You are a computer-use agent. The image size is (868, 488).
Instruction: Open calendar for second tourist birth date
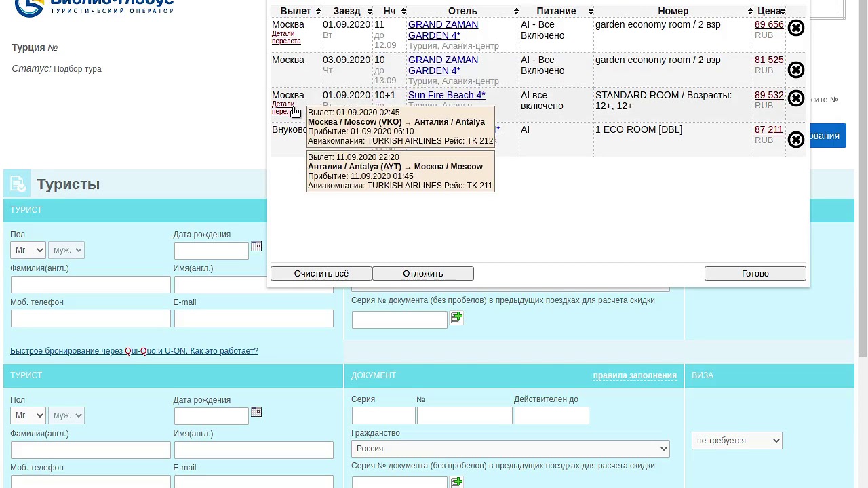pyautogui.click(x=256, y=412)
